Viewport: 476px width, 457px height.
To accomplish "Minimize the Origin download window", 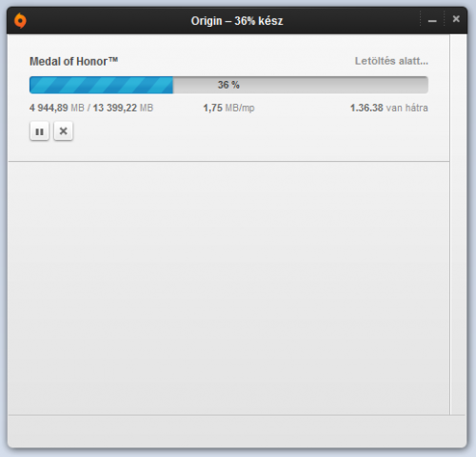I will [x=432, y=21].
